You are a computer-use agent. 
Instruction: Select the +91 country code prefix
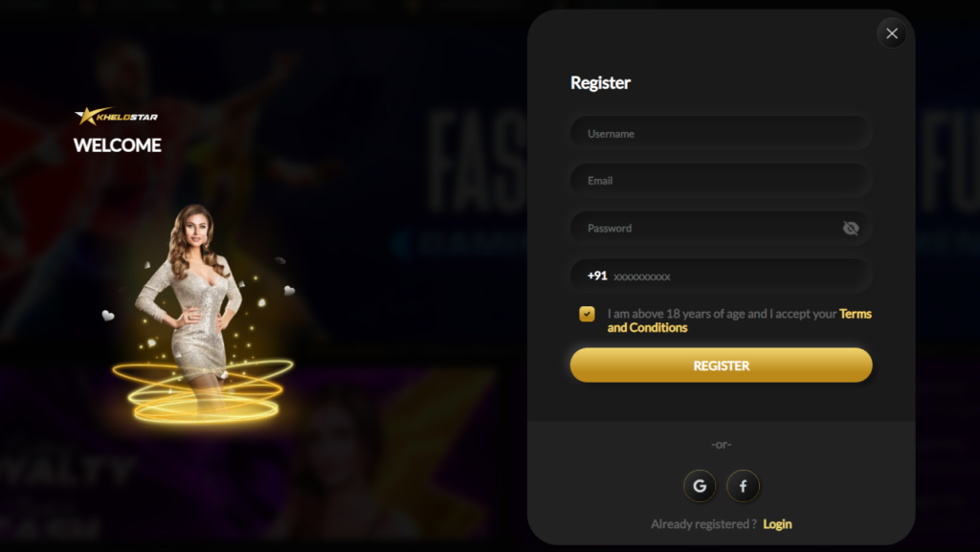[597, 276]
